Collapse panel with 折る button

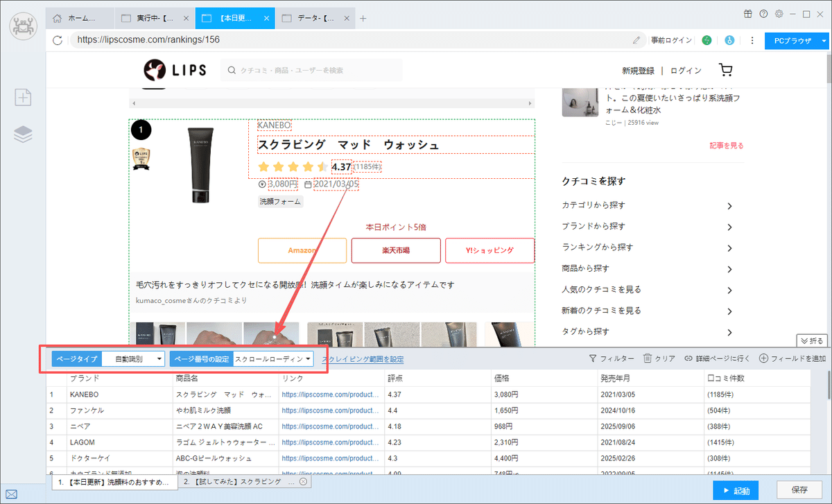[812, 340]
